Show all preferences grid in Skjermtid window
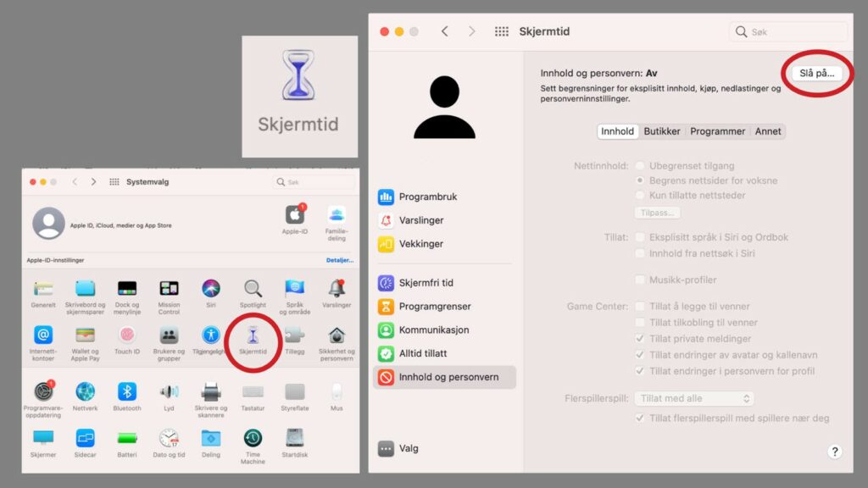Image resolution: width=868 pixels, height=488 pixels. [502, 31]
